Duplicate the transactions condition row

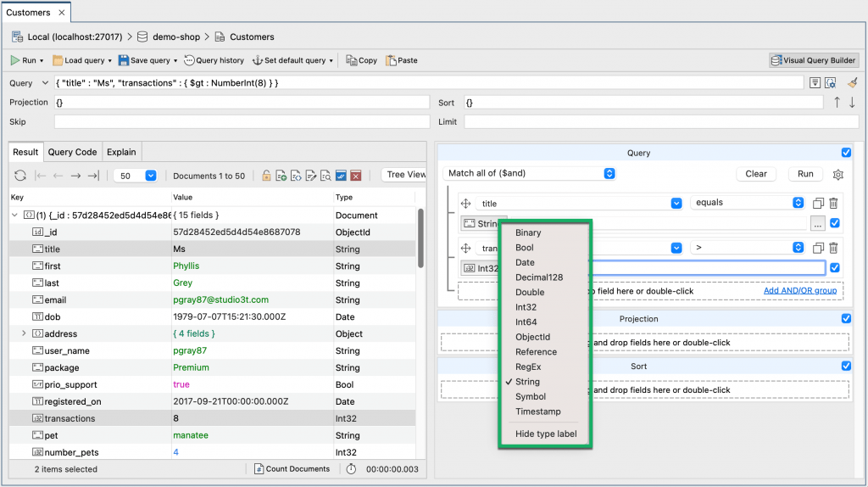(818, 248)
